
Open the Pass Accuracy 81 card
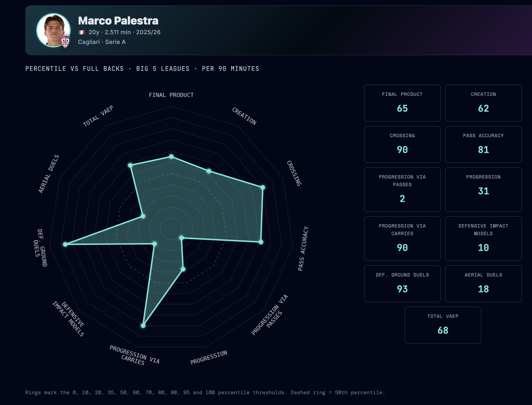click(x=483, y=144)
